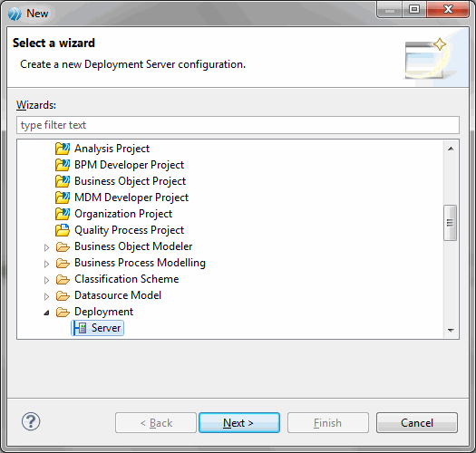Click the scroll down arrow of wizard list

tap(451, 330)
